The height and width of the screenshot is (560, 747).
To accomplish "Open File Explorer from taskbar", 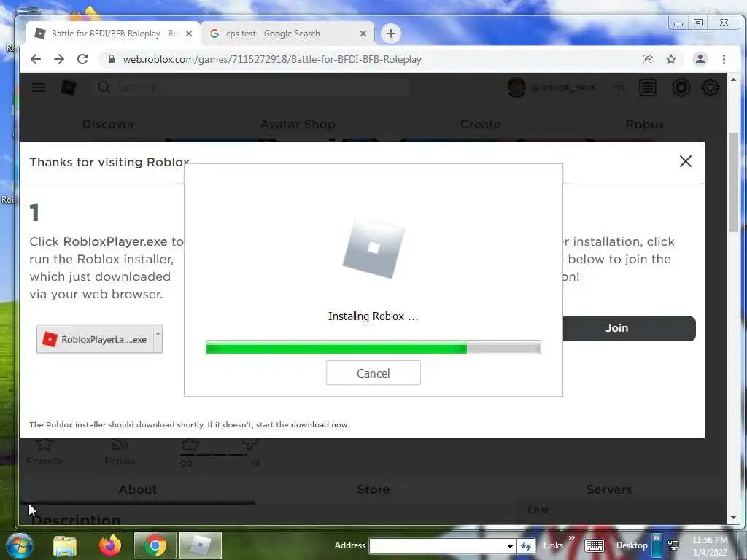I will [x=65, y=545].
